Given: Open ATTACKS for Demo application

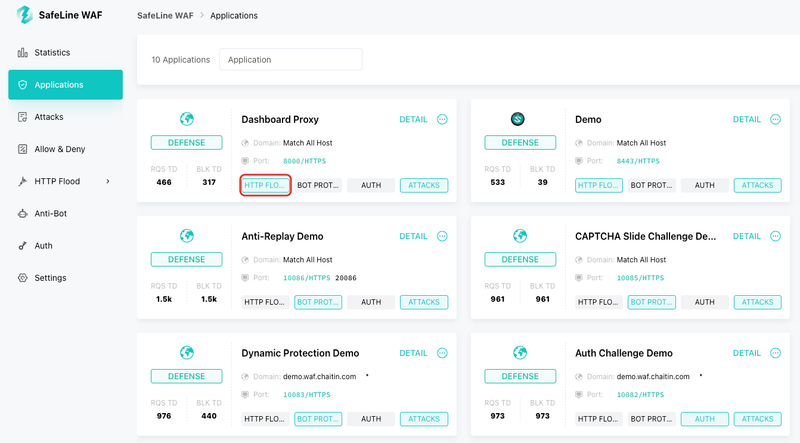Looking at the screenshot, I should [758, 185].
